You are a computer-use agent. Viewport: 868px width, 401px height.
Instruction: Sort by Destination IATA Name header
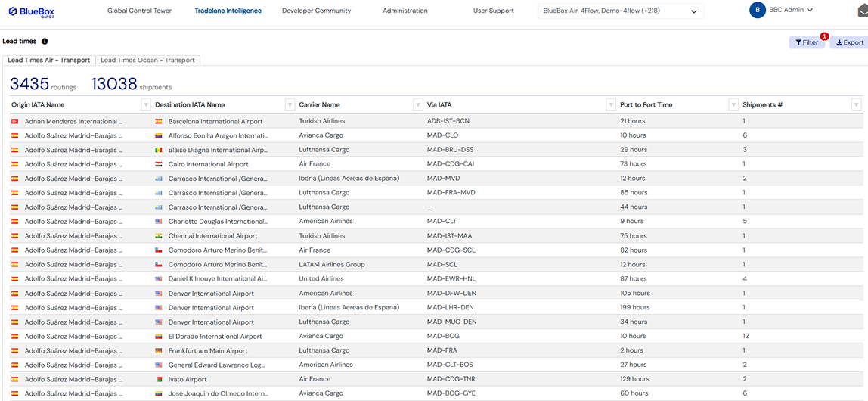190,104
